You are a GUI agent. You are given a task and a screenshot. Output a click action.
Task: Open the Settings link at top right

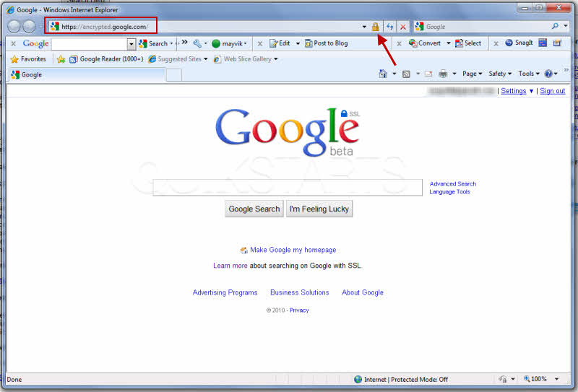pos(513,91)
